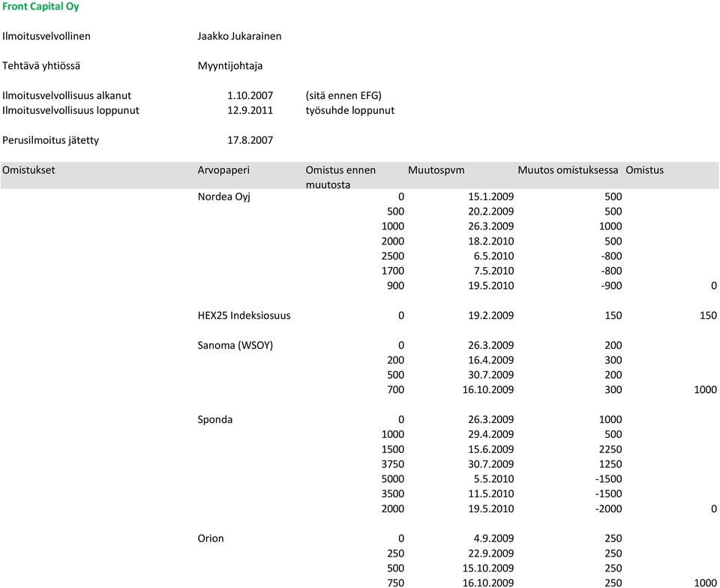Select the change date "20.2.2009"

pyautogui.click(x=490, y=211)
